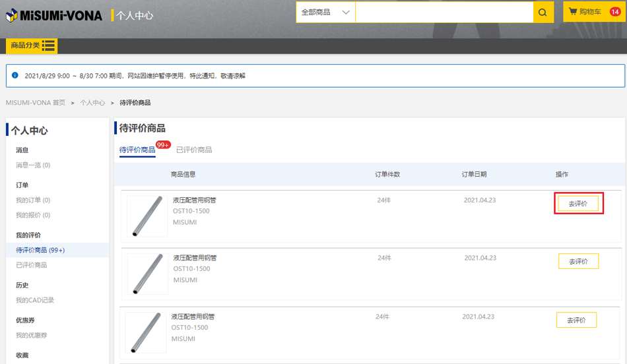Open 我的优惠券 in sidebar
Viewport: 627px width, 364px height.
[32, 336]
